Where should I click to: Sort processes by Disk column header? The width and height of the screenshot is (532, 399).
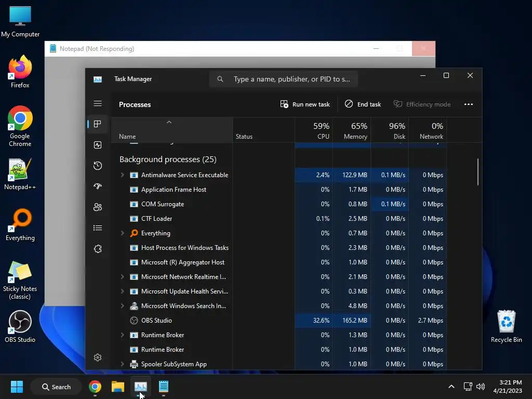390,130
